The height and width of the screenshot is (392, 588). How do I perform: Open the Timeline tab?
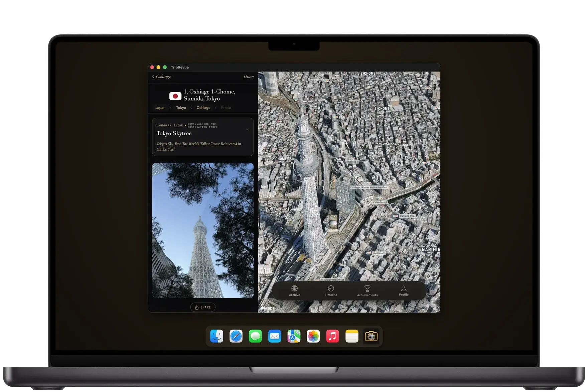(331, 290)
